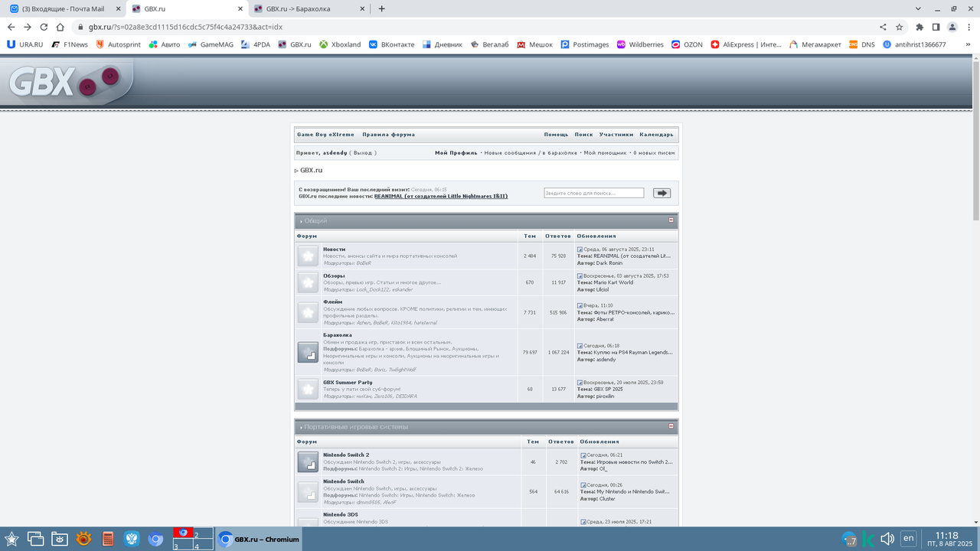Open the Nintendo Switch 2 forum title
Viewport: 980px width, 551px height.
click(x=346, y=455)
